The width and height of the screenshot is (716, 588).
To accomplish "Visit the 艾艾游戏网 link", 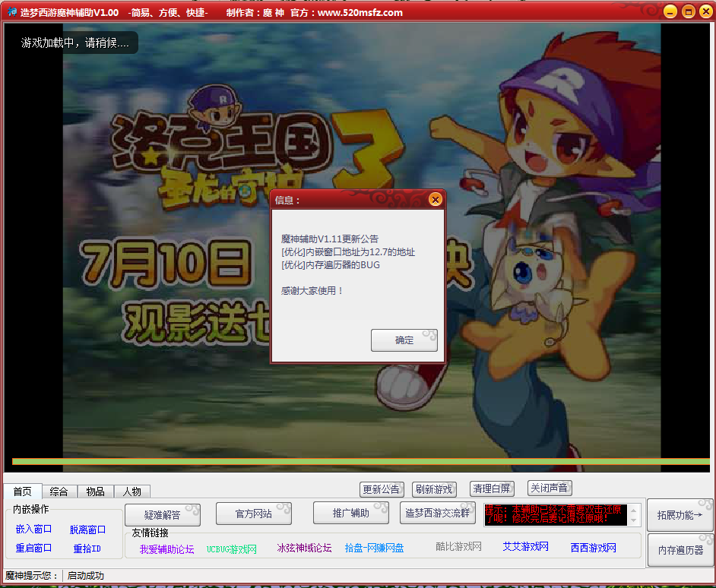I will pyautogui.click(x=525, y=546).
